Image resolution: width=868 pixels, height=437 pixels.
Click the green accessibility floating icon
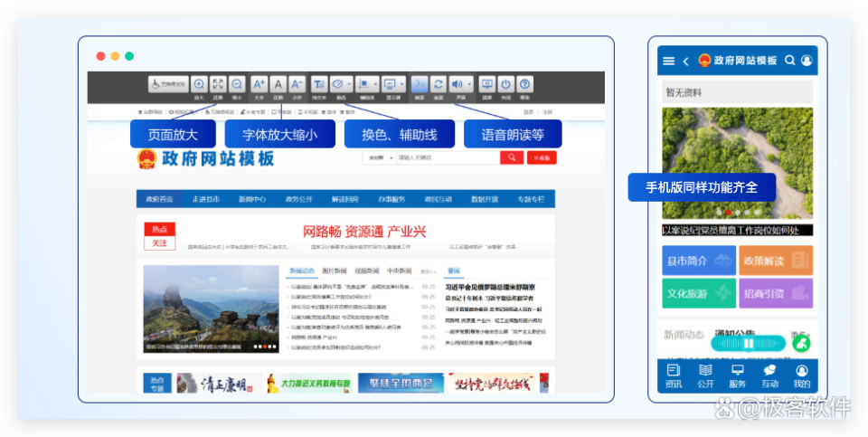click(x=801, y=344)
